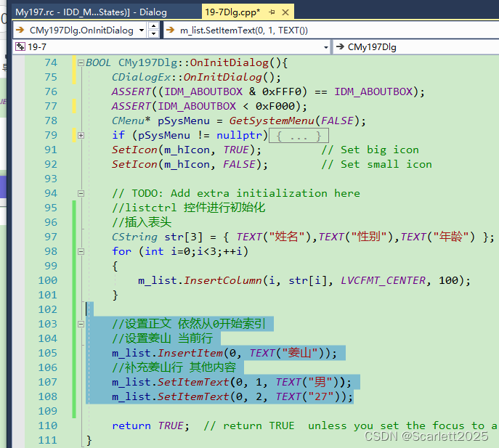Click the navigation stepper down arrow
Screen dimensions: 499x448
point(154,33)
